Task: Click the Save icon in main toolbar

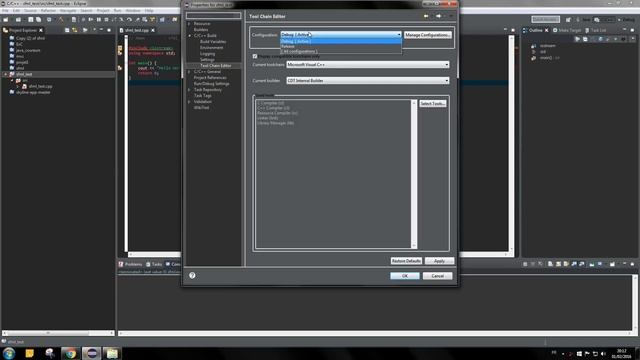Action: [x=31, y=19]
